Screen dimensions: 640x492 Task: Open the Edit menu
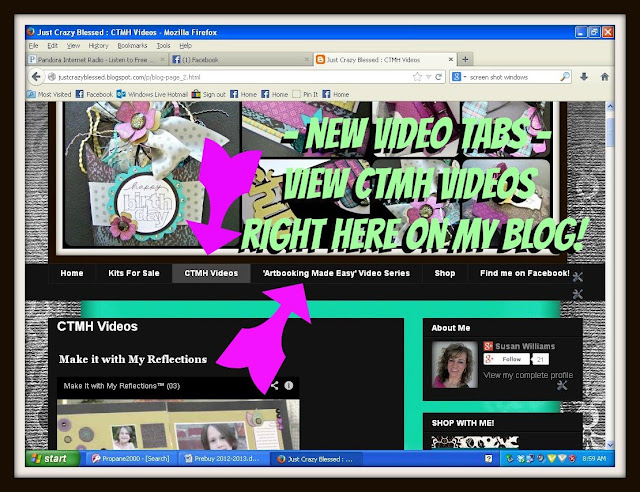coord(52,46)
